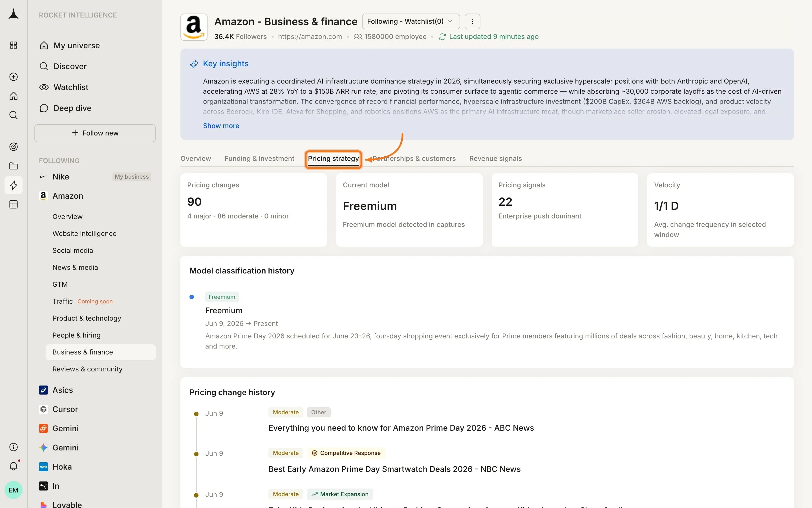Click the Competitive Response tag
Image resolution: width=812 pixels, height=508 pixels.
(346, 453)
